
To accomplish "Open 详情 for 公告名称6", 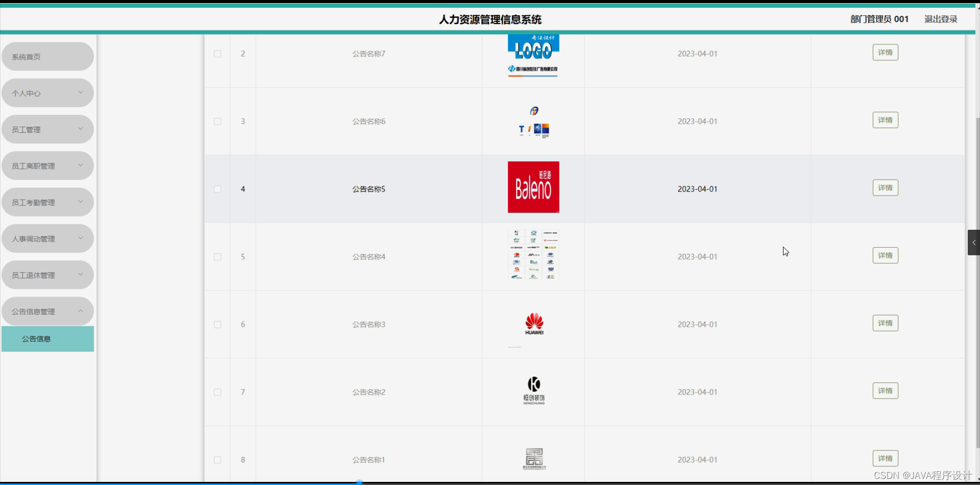I will point(885,120).
